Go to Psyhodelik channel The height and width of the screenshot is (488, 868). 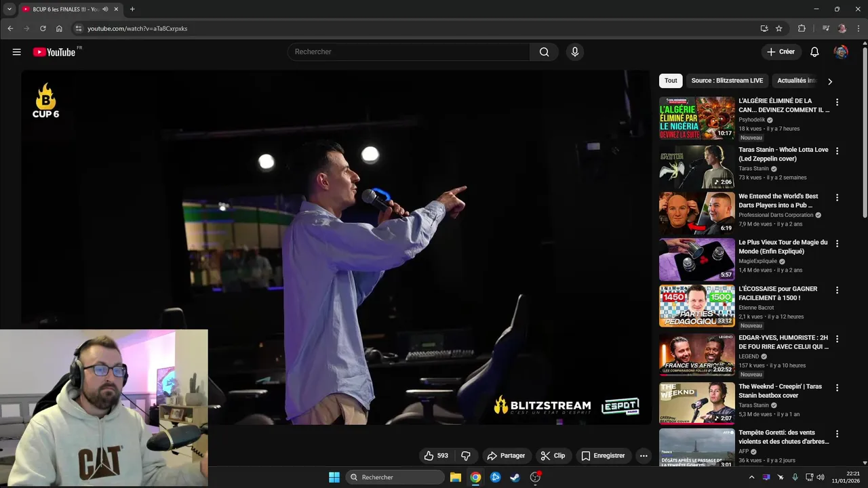751,119
